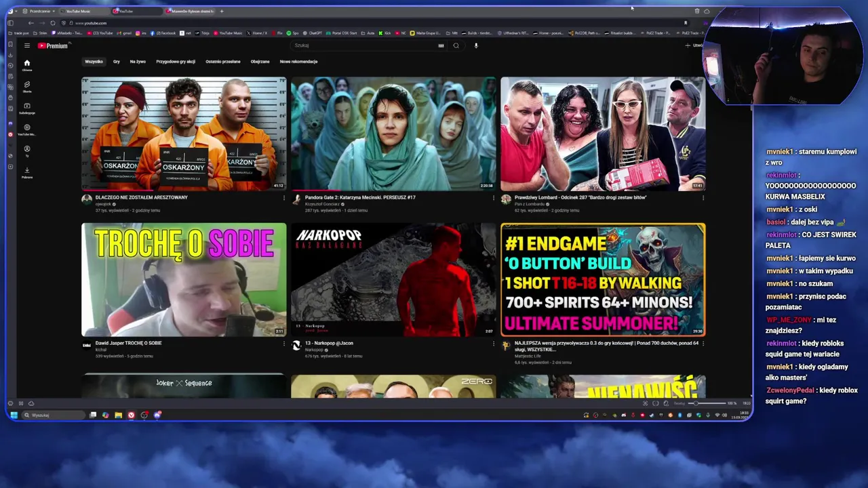868x488 pixels.
Task: Open the 'Dawid Jasper TROCHĘ O SOBIE' title
Action: (x=128, y=343)
